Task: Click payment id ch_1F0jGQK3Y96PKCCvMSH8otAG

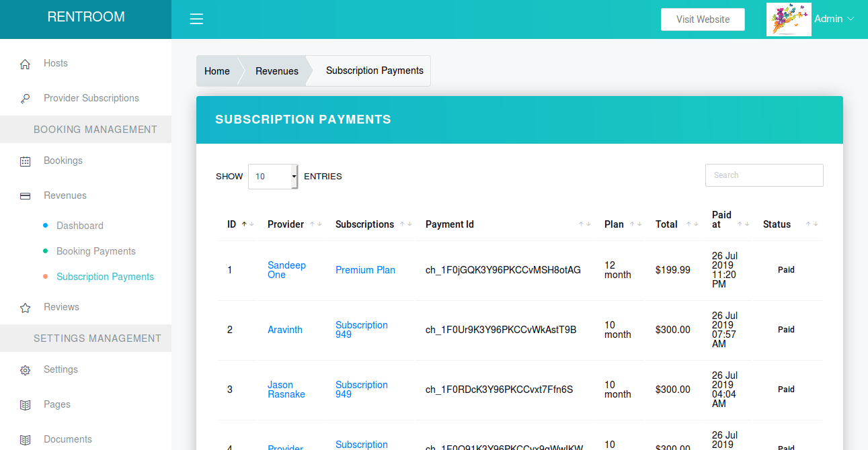Action: tap(503, 270)
